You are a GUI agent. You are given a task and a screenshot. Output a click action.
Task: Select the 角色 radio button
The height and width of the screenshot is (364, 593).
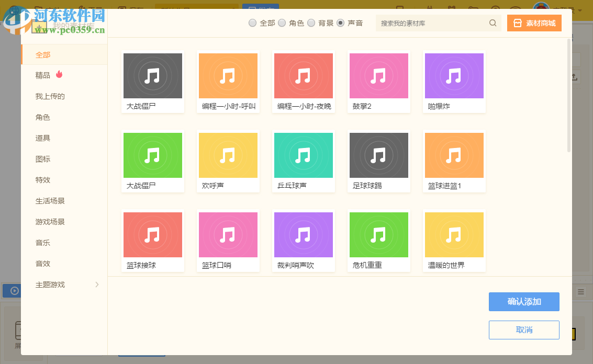(282, 23)
